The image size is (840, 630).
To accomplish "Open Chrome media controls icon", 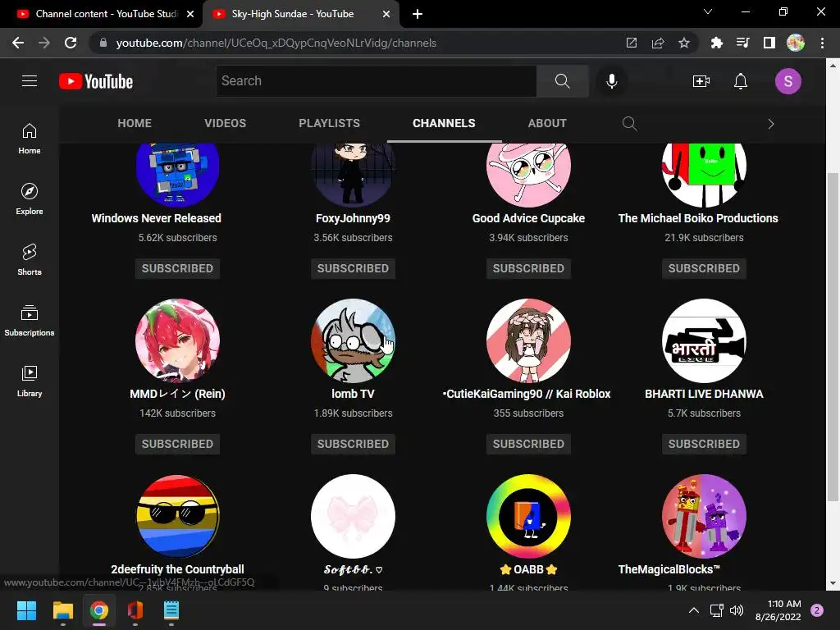I will 742,43.
